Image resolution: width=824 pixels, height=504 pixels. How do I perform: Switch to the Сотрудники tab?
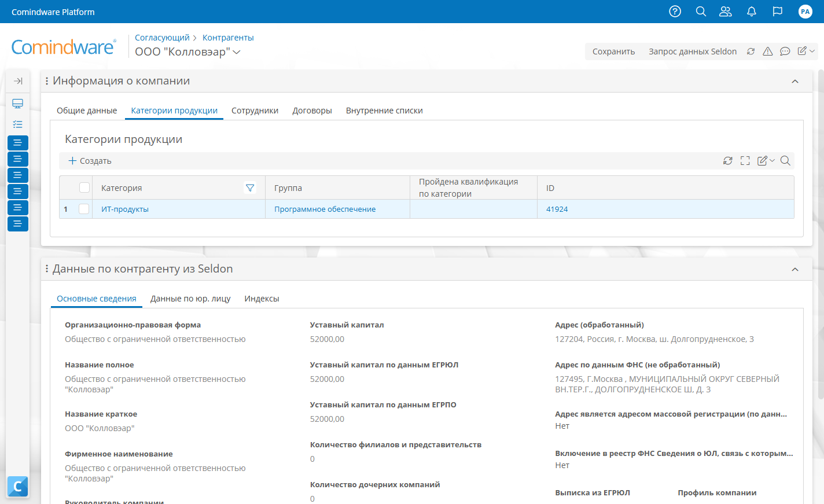tap(255, 111)
